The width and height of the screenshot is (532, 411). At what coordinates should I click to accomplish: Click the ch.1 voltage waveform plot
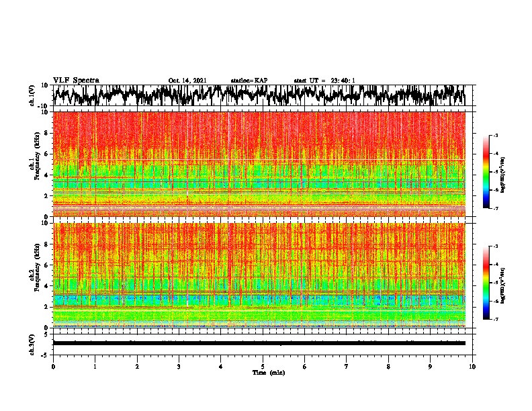pos(263,95)
